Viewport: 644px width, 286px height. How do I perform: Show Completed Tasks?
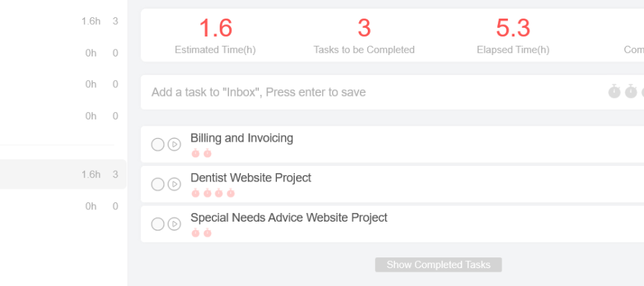[438, 265]
